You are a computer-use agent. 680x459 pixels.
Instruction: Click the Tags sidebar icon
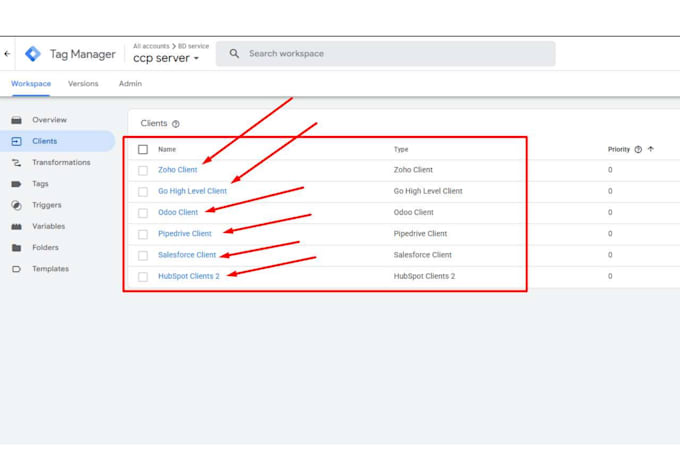coord(16,184)
